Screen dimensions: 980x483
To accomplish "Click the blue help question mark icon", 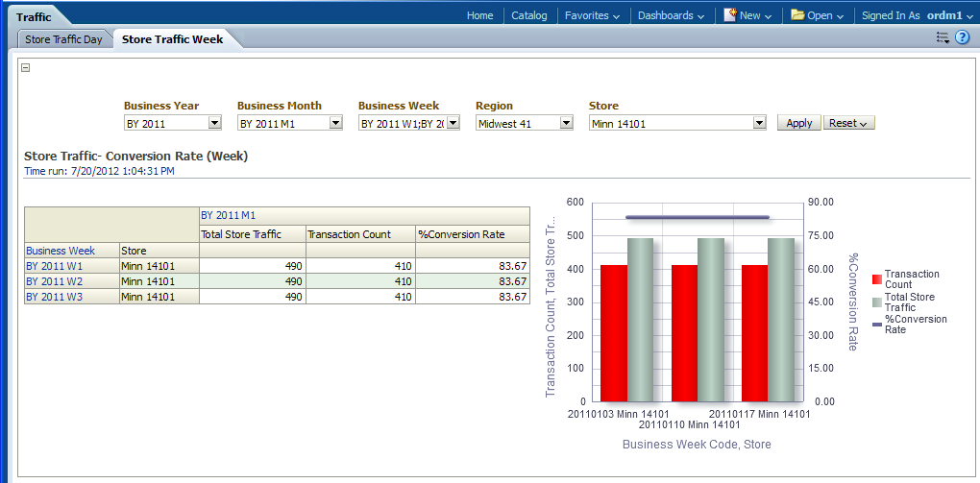I will 962,37.
